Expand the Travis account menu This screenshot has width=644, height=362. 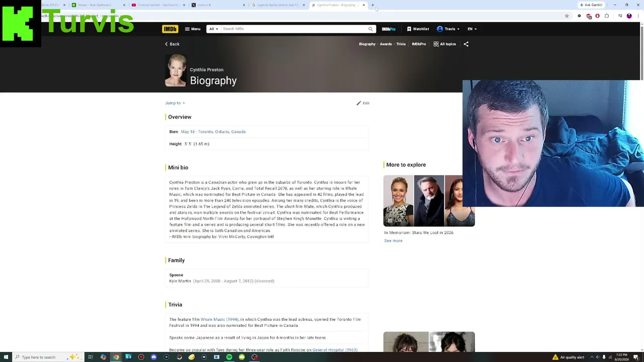[448, 29]
